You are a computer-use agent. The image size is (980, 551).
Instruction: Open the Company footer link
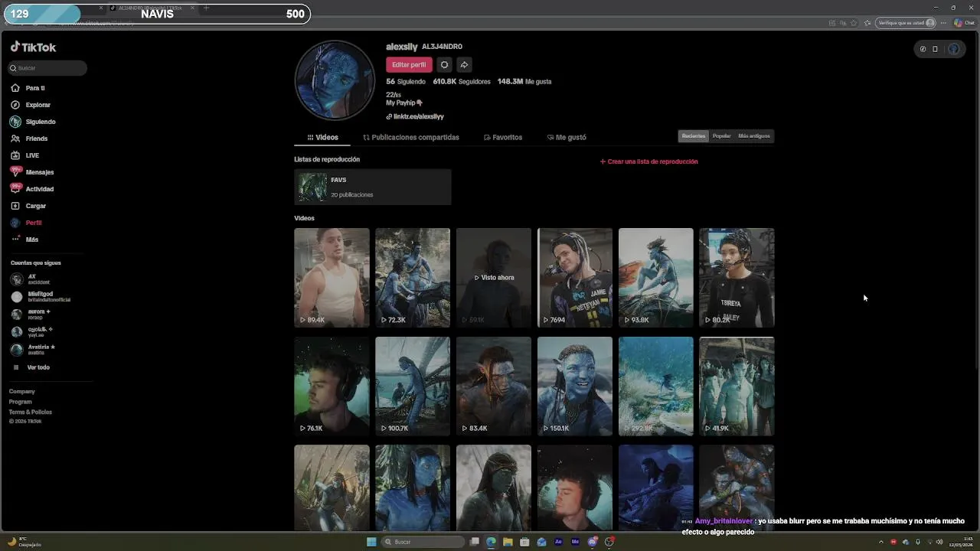pyautogui.click(x=21, y=391)
